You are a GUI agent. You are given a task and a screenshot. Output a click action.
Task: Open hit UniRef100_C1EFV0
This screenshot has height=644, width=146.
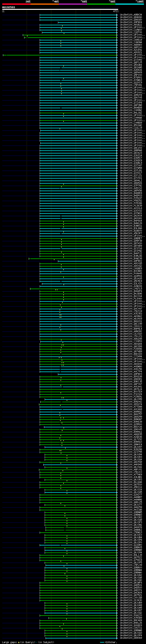[x=131, y=32]
